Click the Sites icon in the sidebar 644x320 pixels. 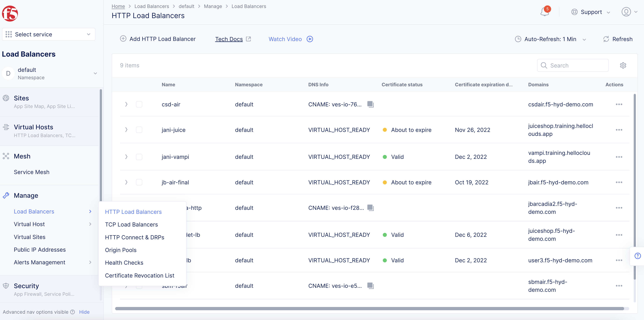(6, 98)
